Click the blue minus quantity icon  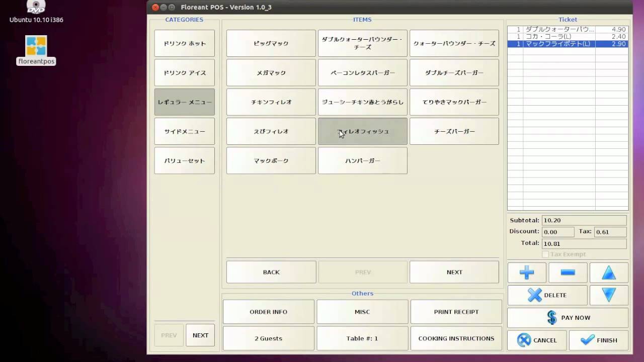click(568, 273)
